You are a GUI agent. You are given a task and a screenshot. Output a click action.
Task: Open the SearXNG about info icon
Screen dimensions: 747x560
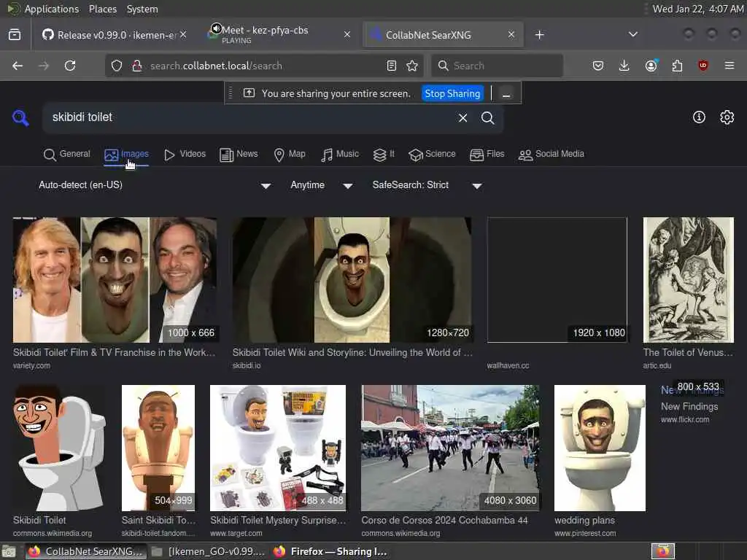tap(699, 117)
